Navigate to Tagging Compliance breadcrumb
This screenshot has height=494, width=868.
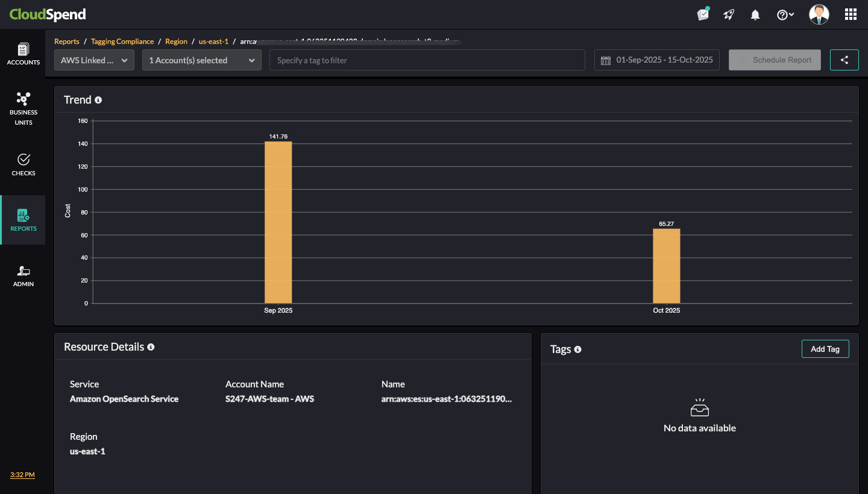coord(122,41)
